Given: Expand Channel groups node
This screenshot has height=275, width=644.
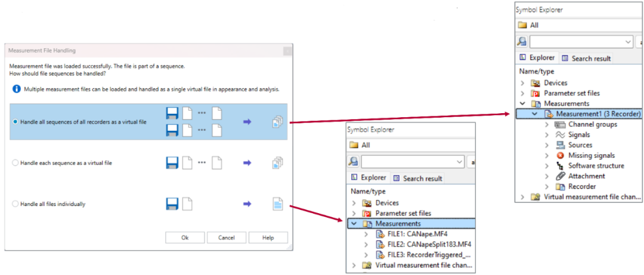Looking at the screenshot, I should (547, 124).
